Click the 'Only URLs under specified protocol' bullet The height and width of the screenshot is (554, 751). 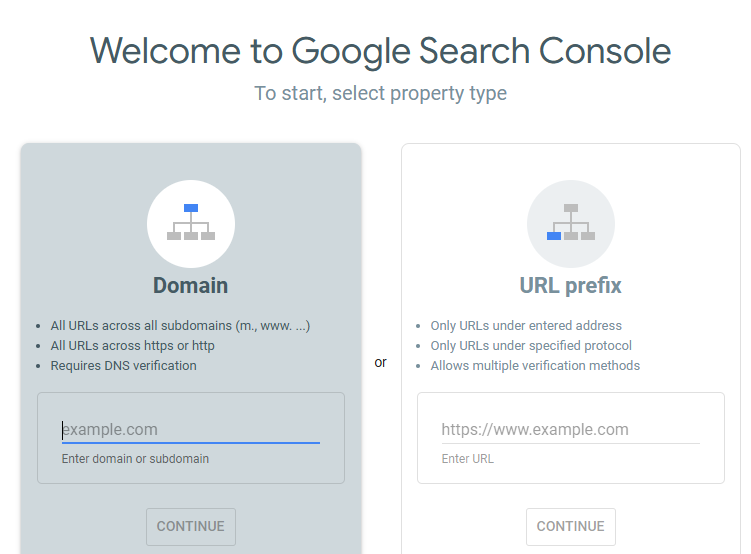coord(531,346)
